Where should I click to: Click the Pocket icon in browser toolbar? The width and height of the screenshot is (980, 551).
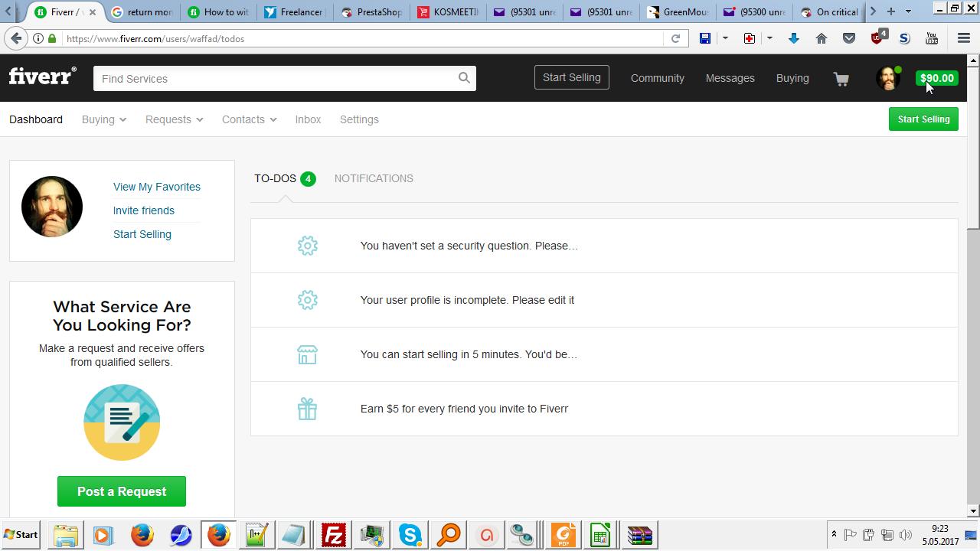click(849, 38)
